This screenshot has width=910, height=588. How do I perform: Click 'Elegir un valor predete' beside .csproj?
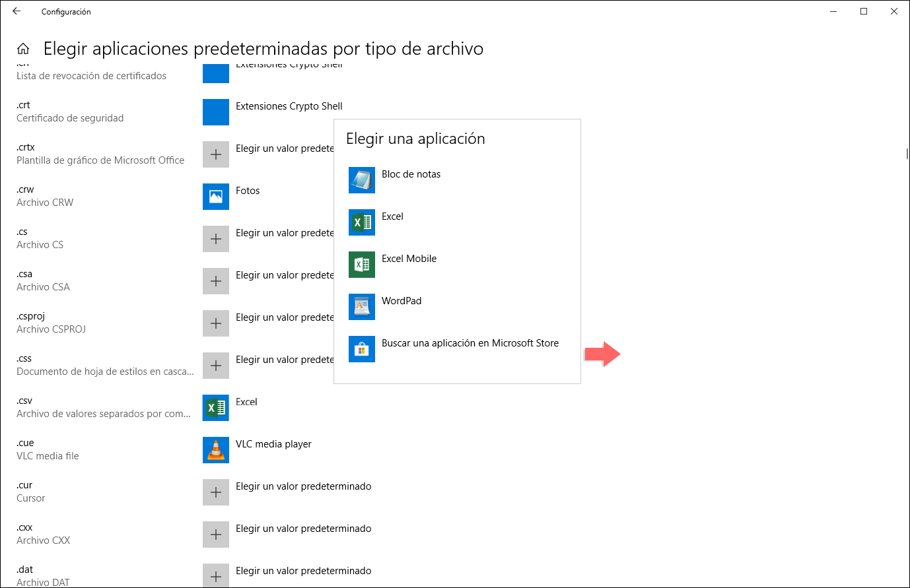(285, 317)
